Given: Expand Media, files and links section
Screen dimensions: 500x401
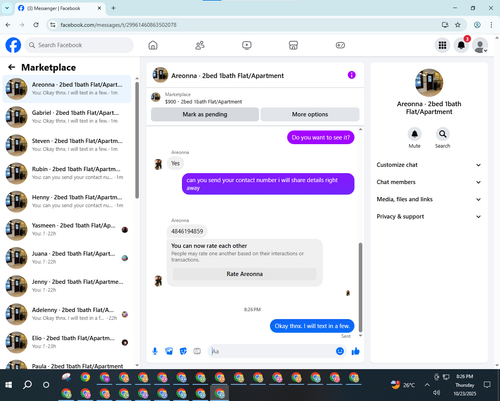Looking at the screenshot, I should [x=429, y=199].
